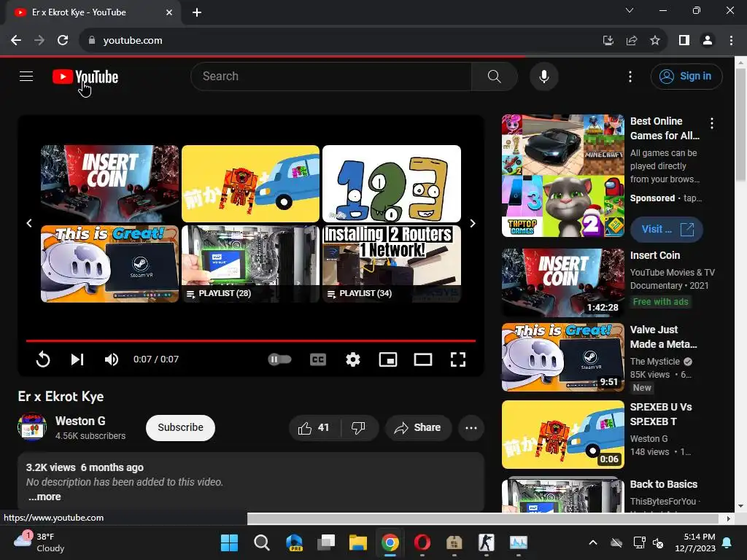Show next endscreen suggestions arrow

click(473, 223)
